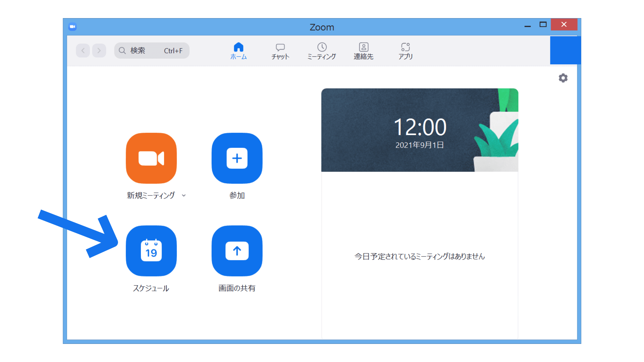
Task: Maximize the Zoom window
Action: click(543, 24)
